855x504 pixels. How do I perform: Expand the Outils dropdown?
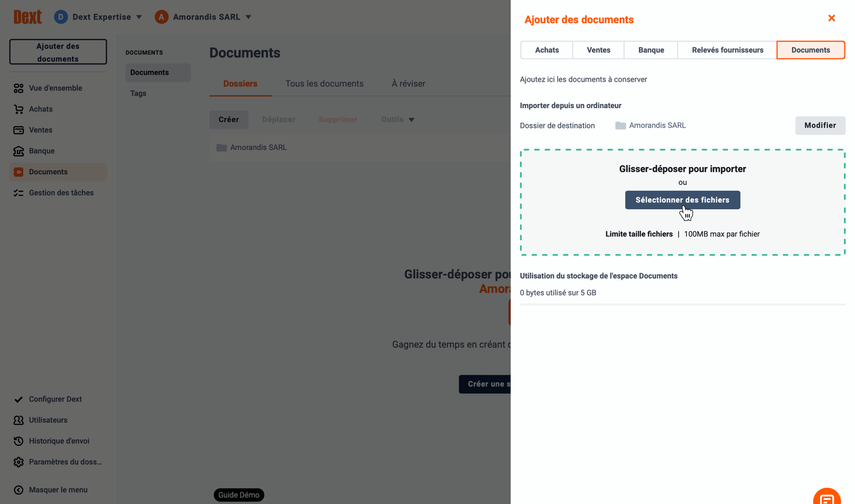coord(397,119)
